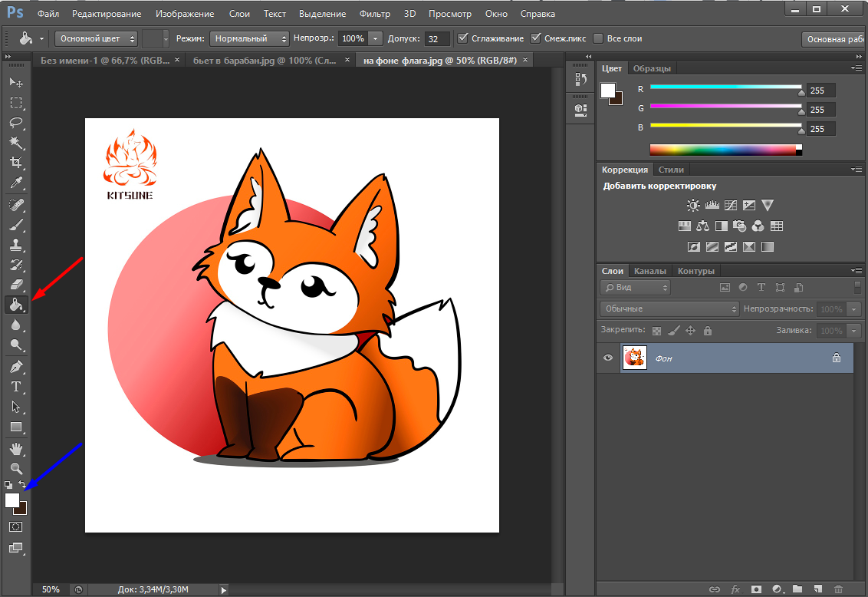Viewport: 868px width, 597px height.
Task: Select the Type tool
Action: pos(16,387)
